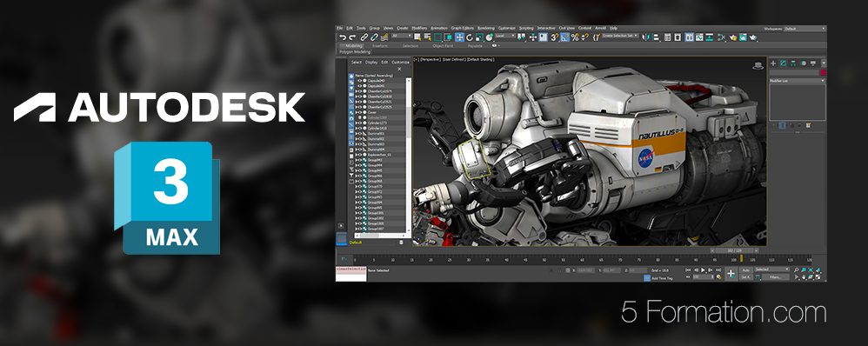The width and height of the screenshot is (868, 346).
Task: Click the Undo arrow icon
Action: pos(343,37)
